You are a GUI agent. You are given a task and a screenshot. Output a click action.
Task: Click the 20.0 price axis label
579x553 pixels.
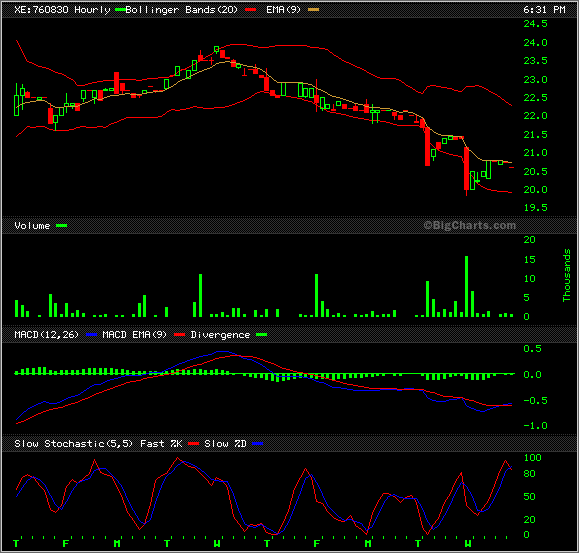click(x=535, y=190)
